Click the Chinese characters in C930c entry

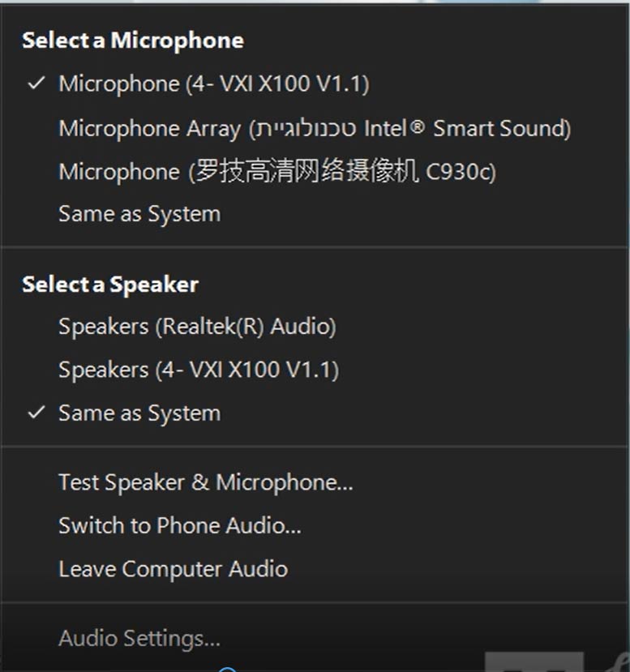(306, 170)
